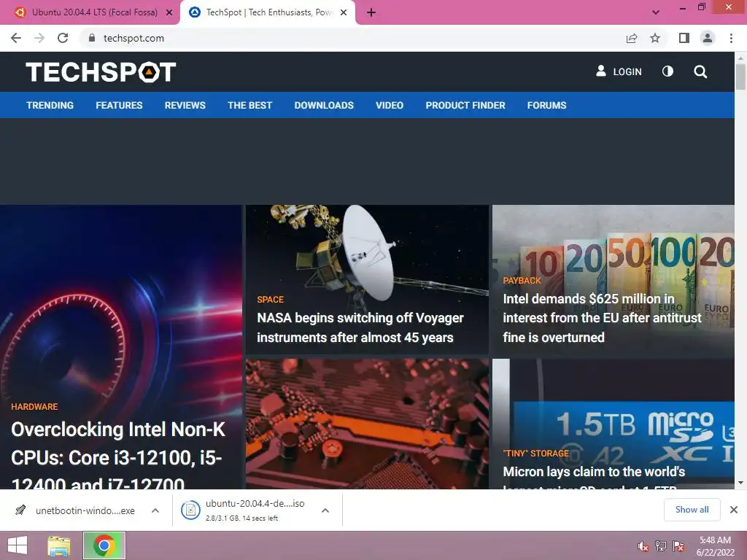Viewport: 747px width, 560px height.
Task: Click the muted volume tray icon
Action: click(643, 545)
